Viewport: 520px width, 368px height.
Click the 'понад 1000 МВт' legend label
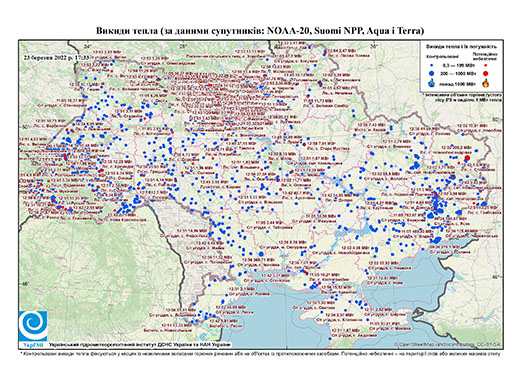pyautogui.click(x=458, y=83)
